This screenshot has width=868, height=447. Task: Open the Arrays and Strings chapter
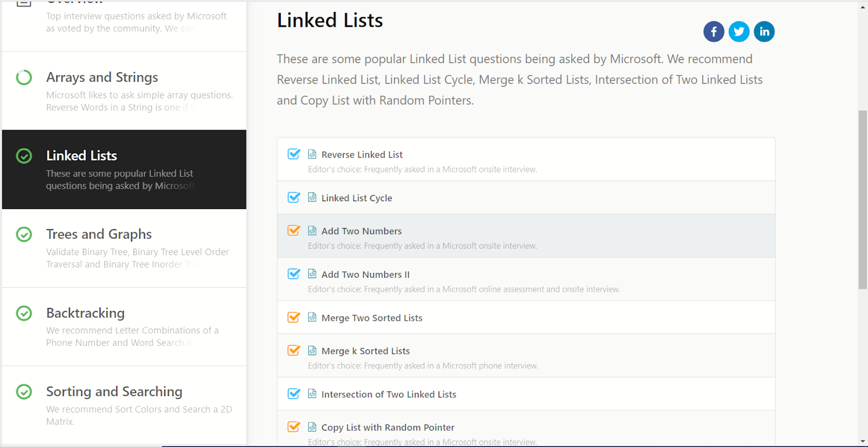coord(102,78)
